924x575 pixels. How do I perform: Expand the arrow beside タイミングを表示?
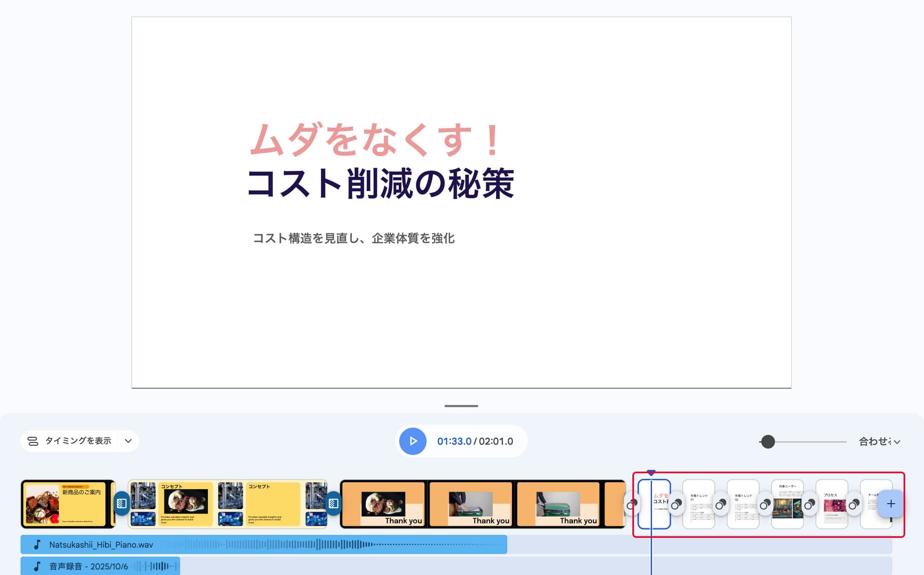[128, 441]
